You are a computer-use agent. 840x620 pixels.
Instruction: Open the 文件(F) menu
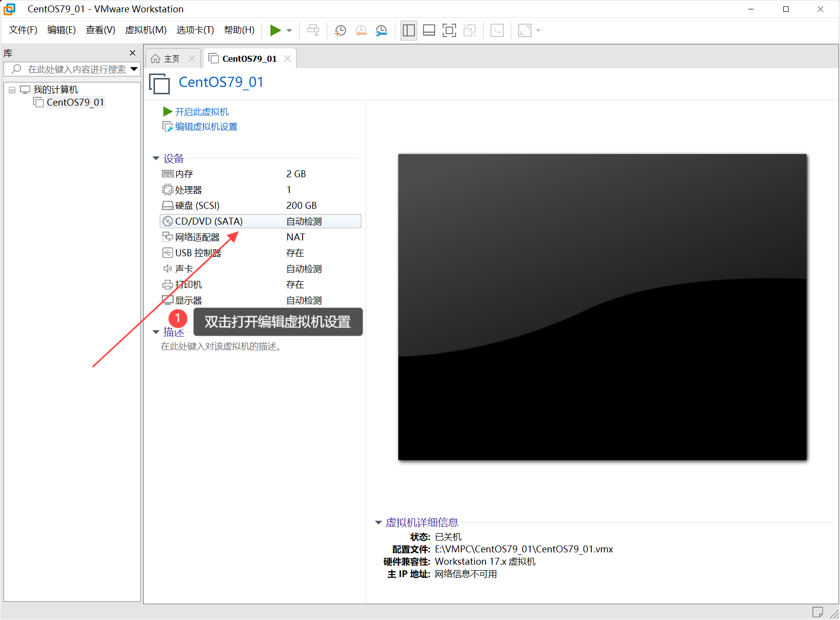23,30
